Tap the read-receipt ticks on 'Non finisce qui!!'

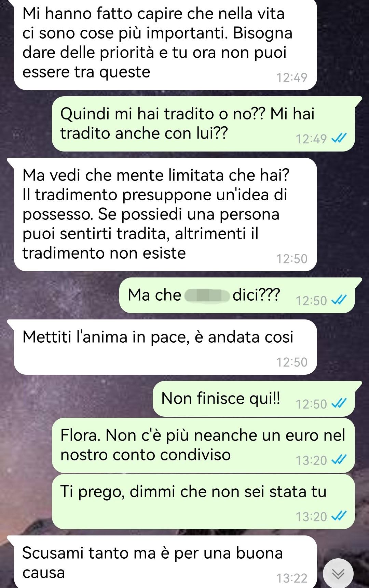click(339, 403)
